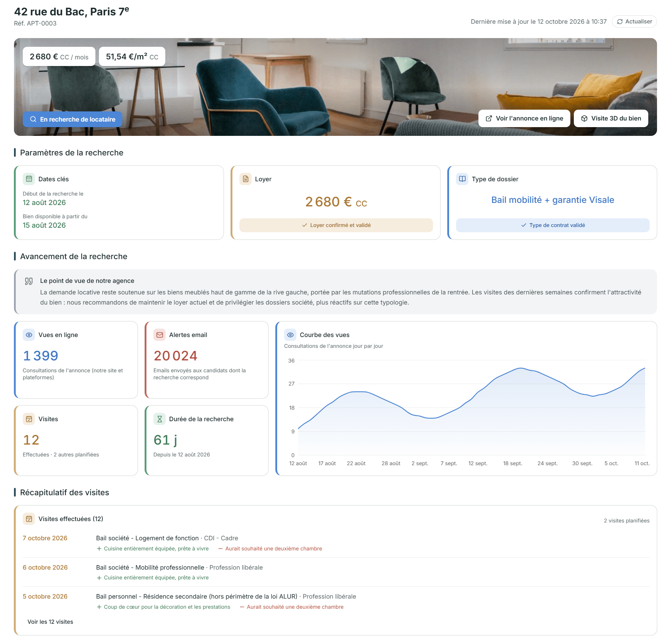Open Voir l'annonce en ligne
Image resolution: width=671 pixels, height=644 pixels.
point(524,118)
